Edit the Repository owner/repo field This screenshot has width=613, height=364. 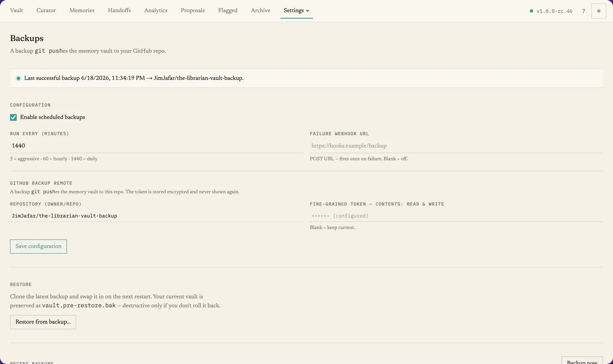click(x=156, y=216)
